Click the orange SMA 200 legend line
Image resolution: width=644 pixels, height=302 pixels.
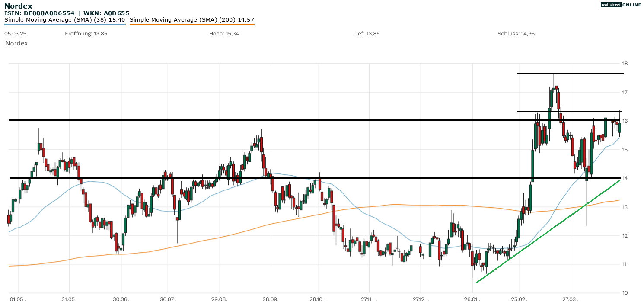pyautogui.click(x=192, y=24)
